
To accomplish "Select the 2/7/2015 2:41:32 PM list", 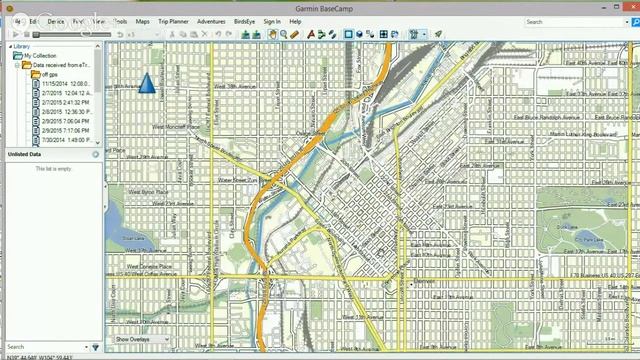I will 61,102.
